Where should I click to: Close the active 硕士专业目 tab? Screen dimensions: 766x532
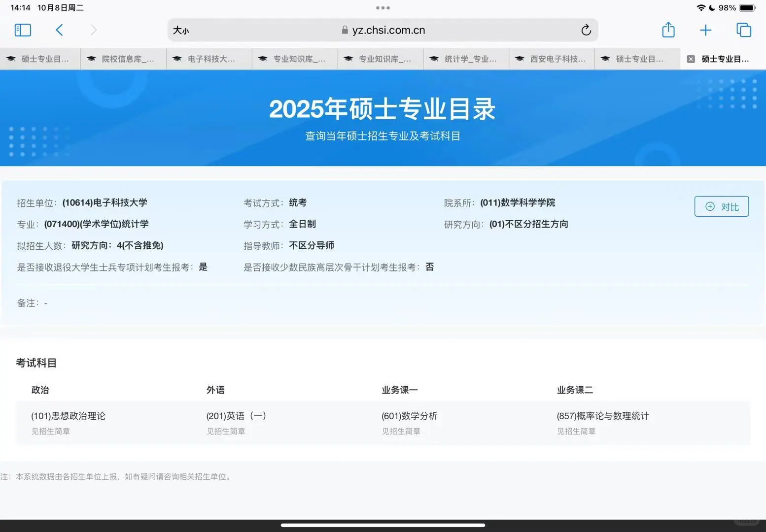click(x=690, y=59)
